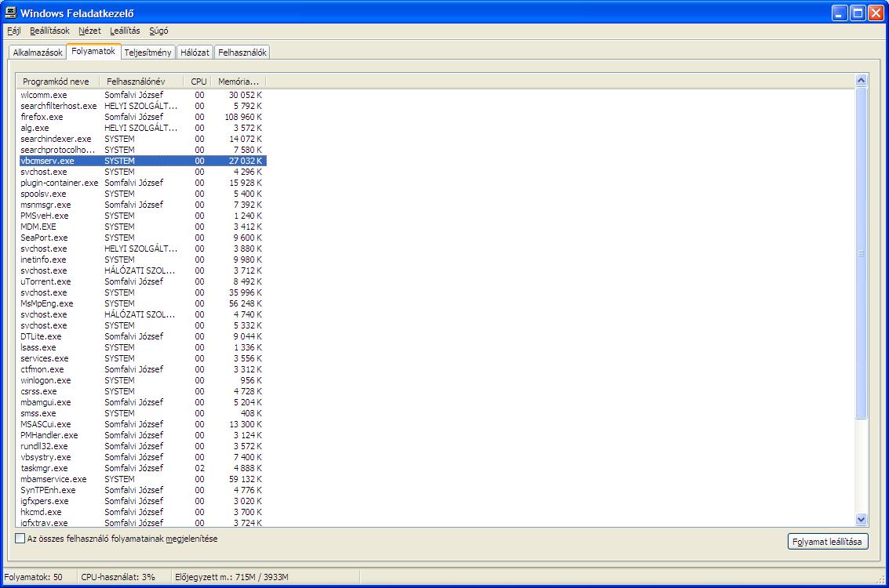
Task: Switch to the Teljesítmény tab
Action: [x=148, y=52]
